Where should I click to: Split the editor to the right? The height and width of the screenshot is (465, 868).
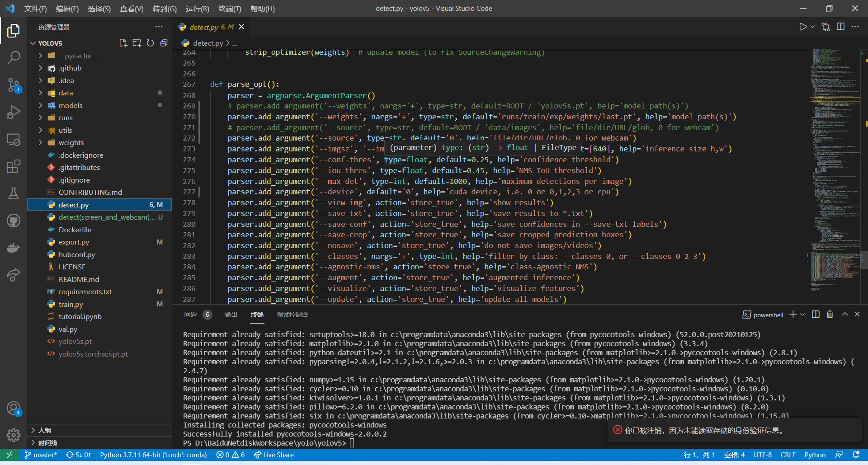840,27
